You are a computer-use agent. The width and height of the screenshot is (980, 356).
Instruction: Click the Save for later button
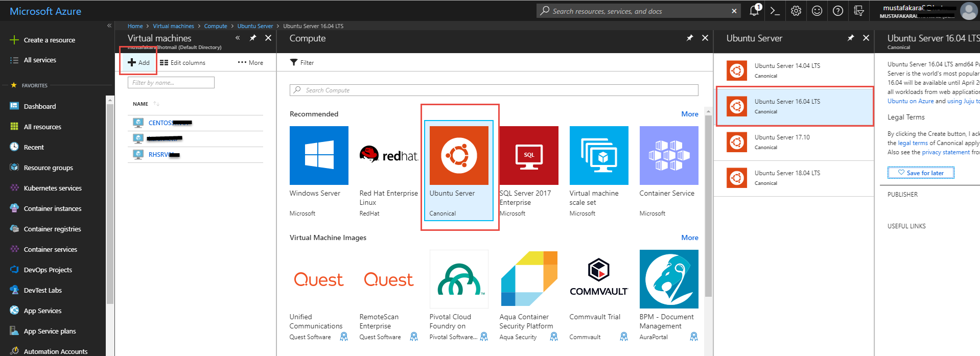921,173
